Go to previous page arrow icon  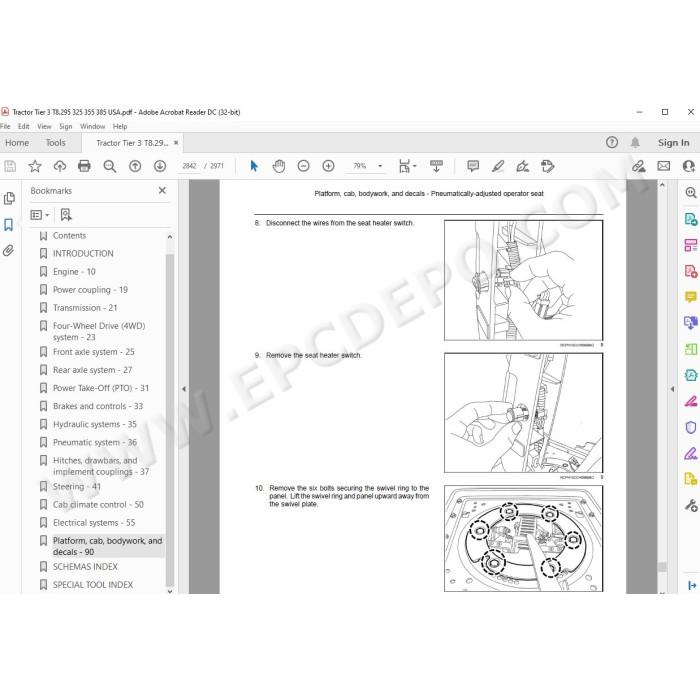(x=135, y=167)
